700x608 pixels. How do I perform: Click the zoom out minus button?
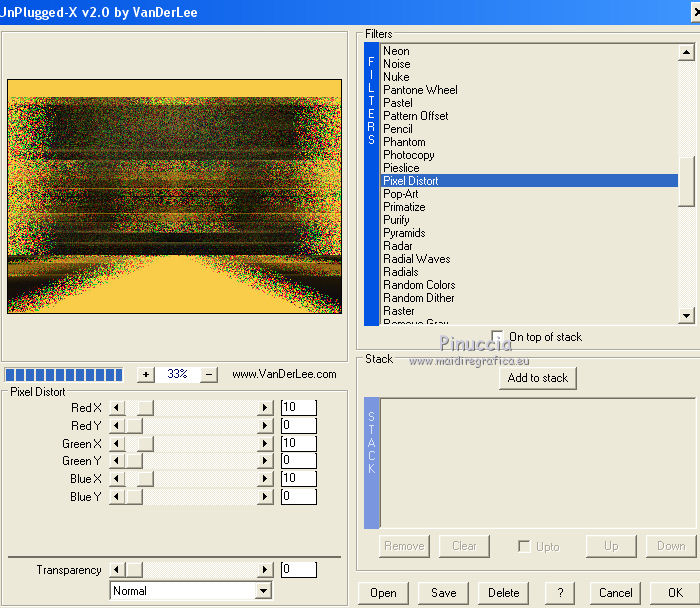[209, 374]
